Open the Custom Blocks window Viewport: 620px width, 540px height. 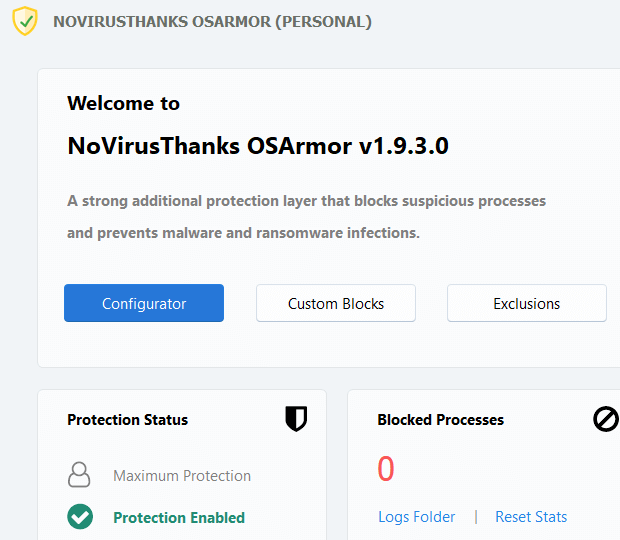pos(336,303)
